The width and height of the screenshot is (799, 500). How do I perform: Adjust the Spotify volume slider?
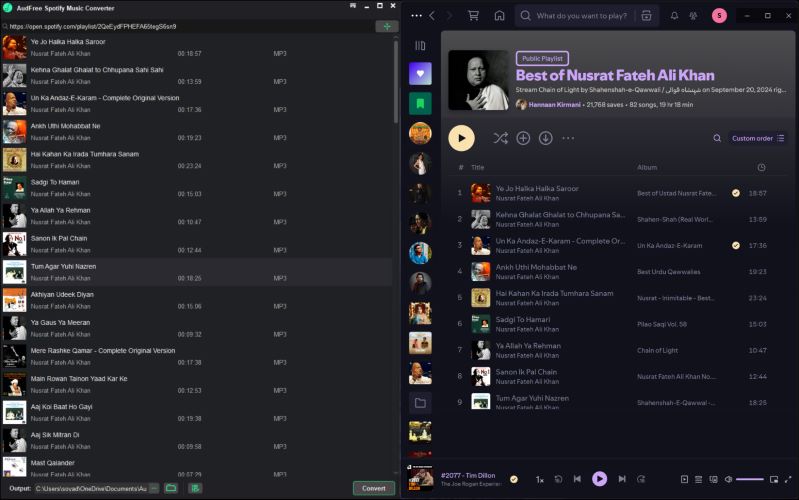pyautogui.click(x=750, y=479)
